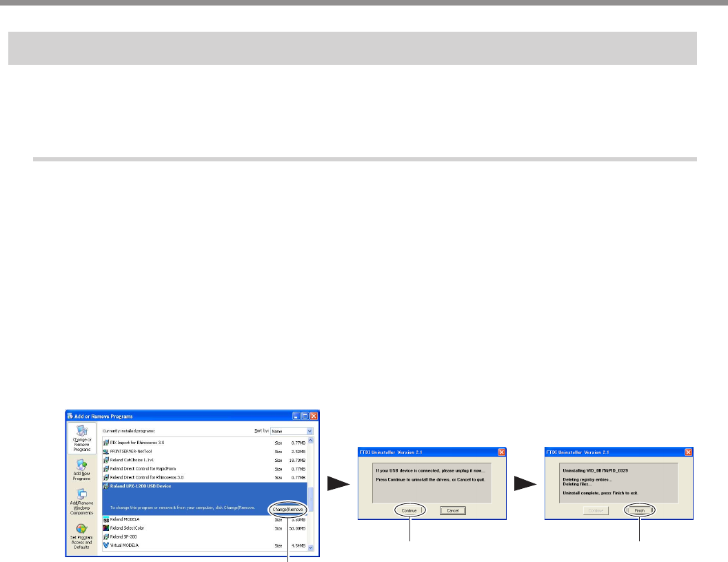Click Finish in the FTDI Uninstaller dialog
Viewport: 728px width, 562px height.
[640, 510]
